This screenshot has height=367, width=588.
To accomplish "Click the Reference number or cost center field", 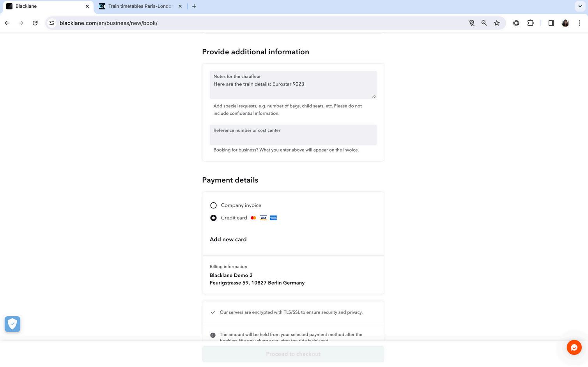I will [293, 135].
